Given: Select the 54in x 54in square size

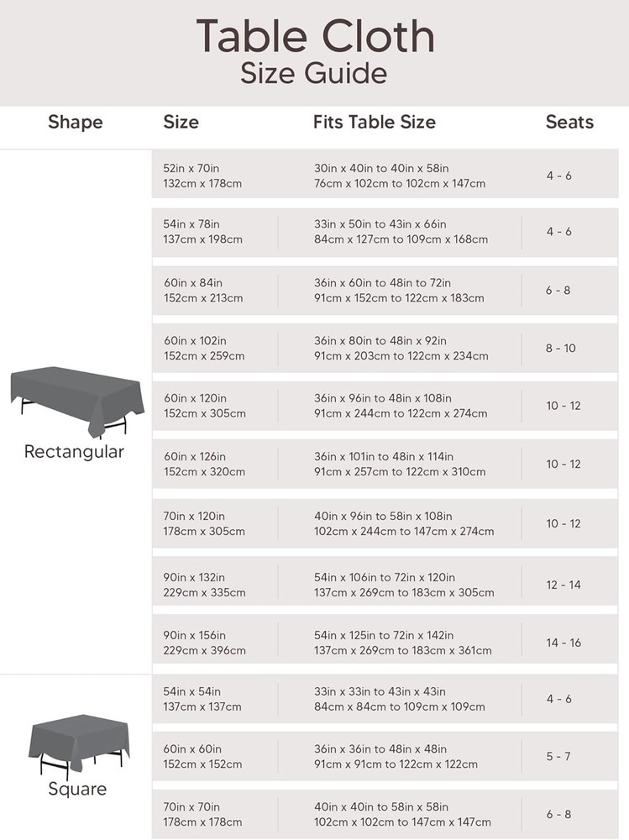Looking at the screenshot, I should tap(192, 691).
